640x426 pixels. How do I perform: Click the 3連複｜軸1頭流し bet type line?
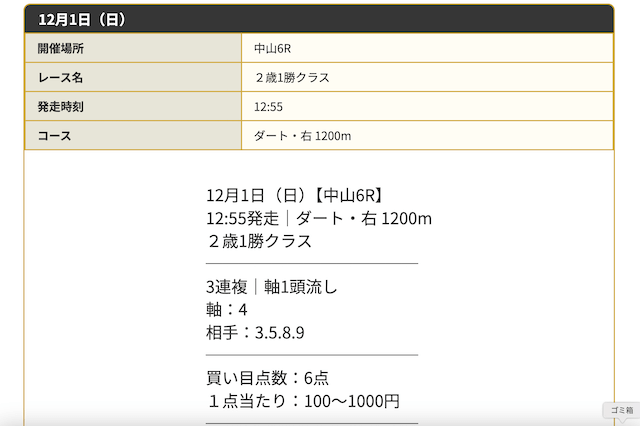(272, 287)
